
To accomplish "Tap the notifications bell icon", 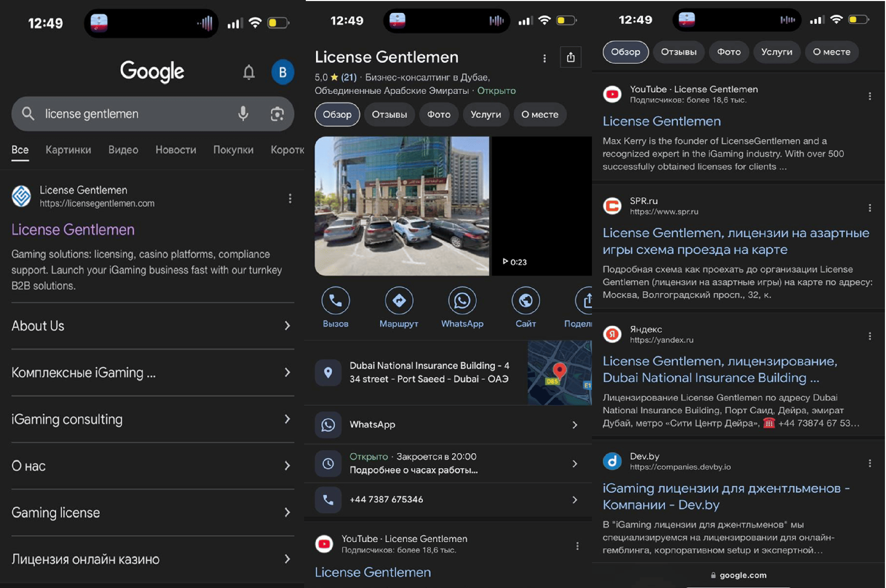I will 249,72.
